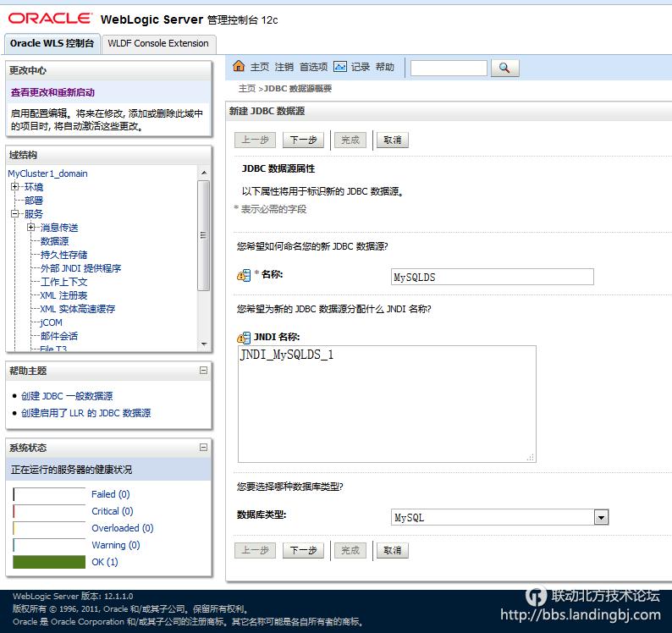Select 数据源 in the domain tree
Screen dimensions: 672x633
tap(54, 241)
